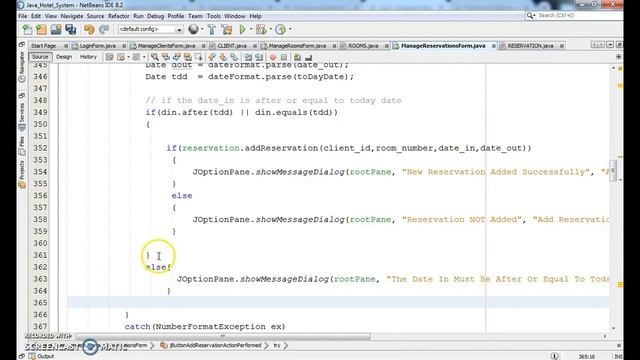
Task: Click the Toggle Bookmark icon
Action: [x=234, y=57]
